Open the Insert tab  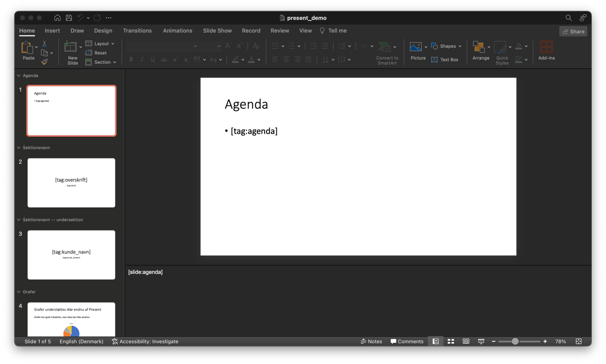tap(52, 30)
